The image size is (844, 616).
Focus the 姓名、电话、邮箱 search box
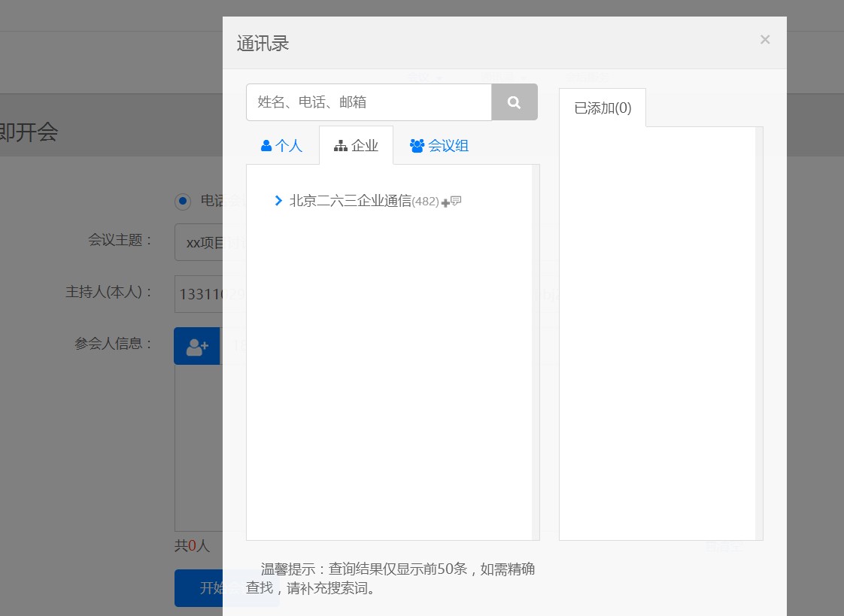coord(369,102)
